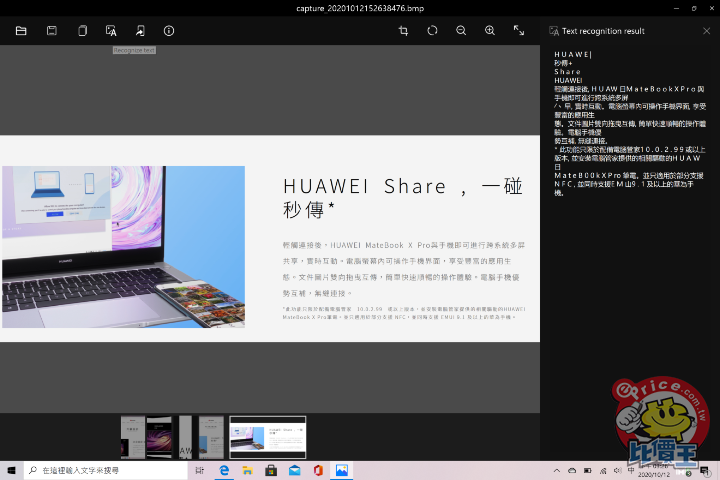Screen dimensions: 720x480
Task: Zoom in using the plus magnifier
Action: click(490, 31)
